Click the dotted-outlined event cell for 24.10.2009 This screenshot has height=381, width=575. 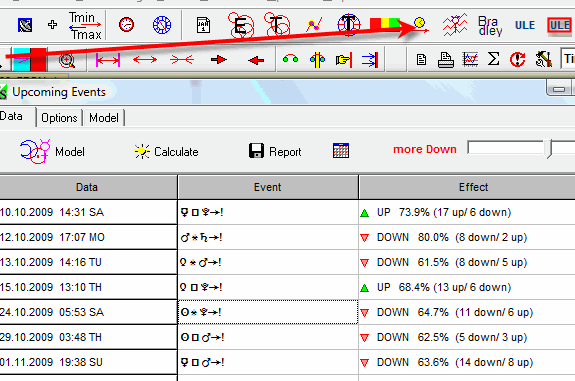coord(268,312)
